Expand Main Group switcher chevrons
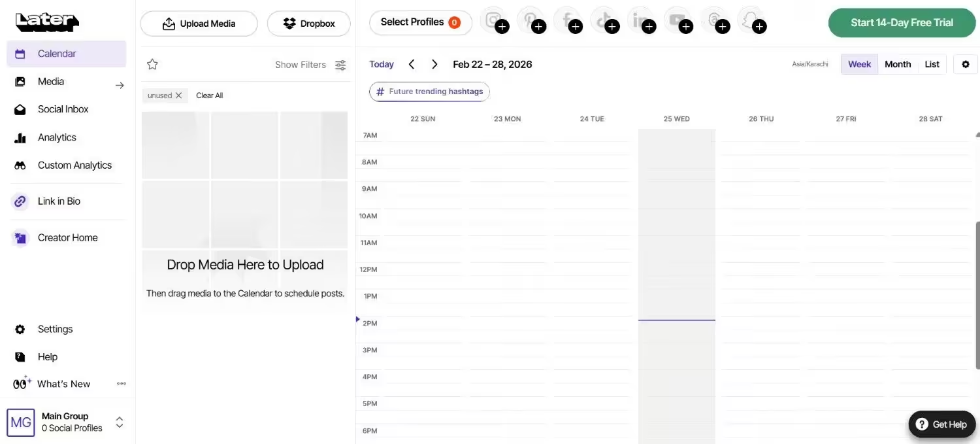Screen dimensions: 980x444 120,422
